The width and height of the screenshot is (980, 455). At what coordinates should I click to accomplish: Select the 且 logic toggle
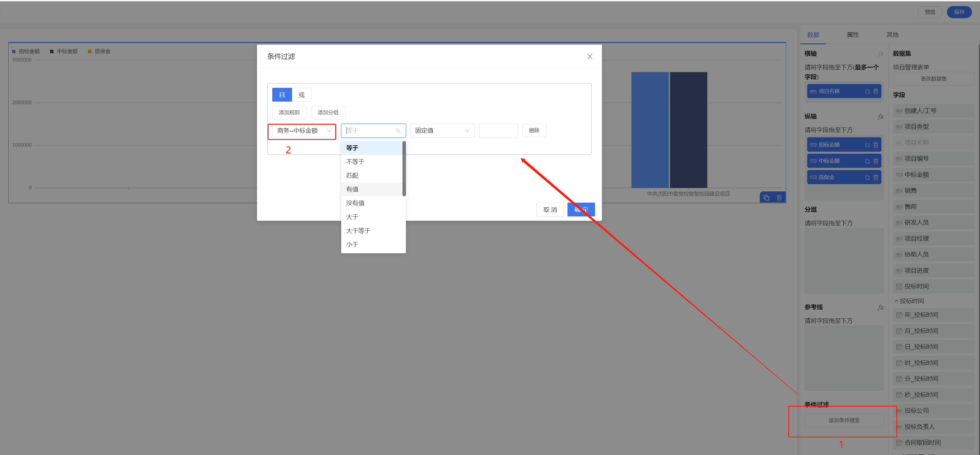[282, 95]
